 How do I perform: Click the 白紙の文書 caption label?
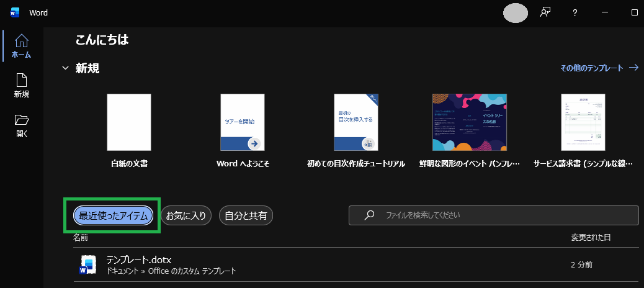[129, 164]
